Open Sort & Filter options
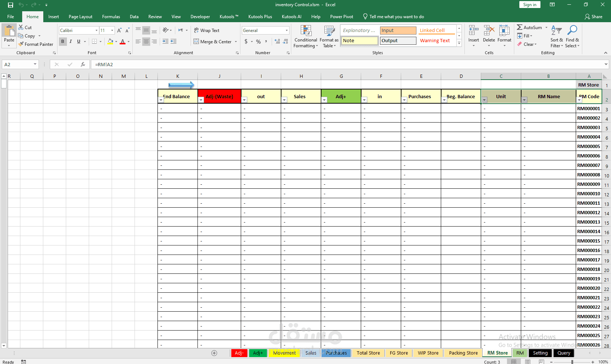The image size is (611, 364). tap(556, 36)
